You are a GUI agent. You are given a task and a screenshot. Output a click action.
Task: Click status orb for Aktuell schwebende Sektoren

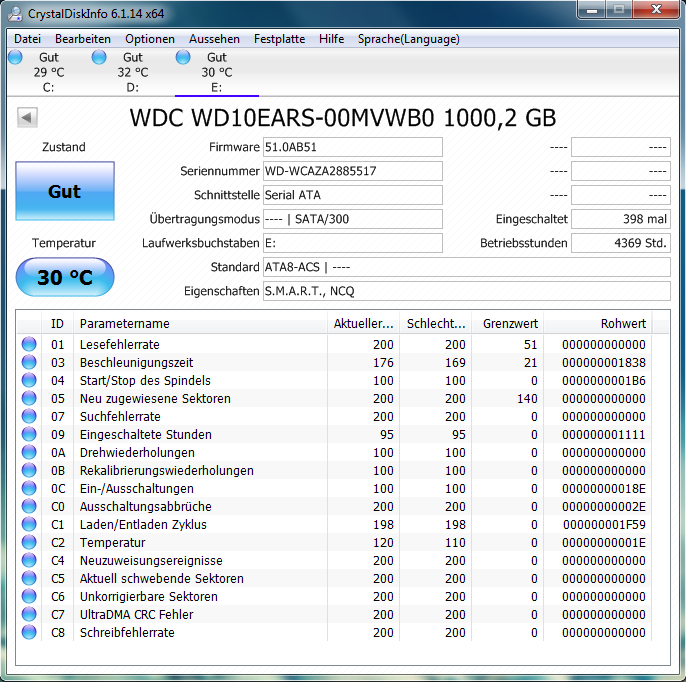pos(29,578)
